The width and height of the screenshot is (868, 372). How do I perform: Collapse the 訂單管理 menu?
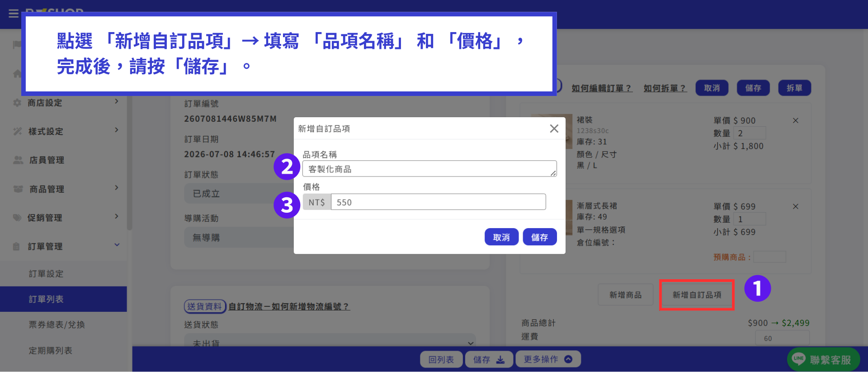click(63, 246)
